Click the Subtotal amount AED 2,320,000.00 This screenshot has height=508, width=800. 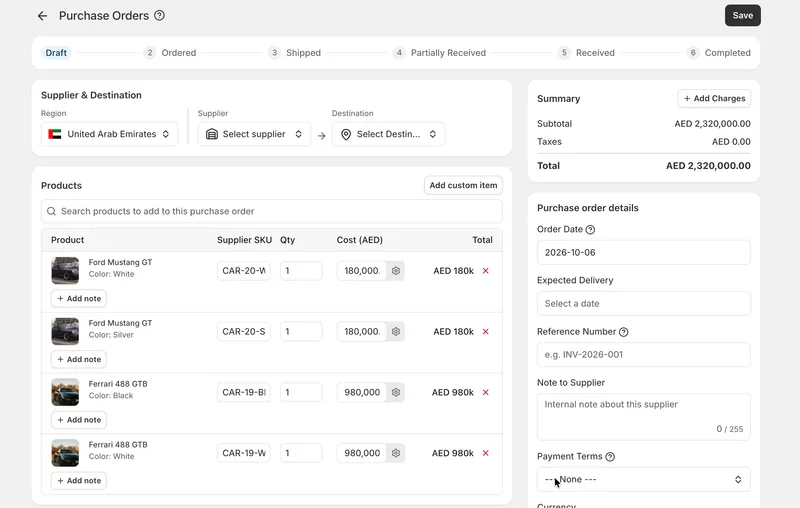coord(712,124)
